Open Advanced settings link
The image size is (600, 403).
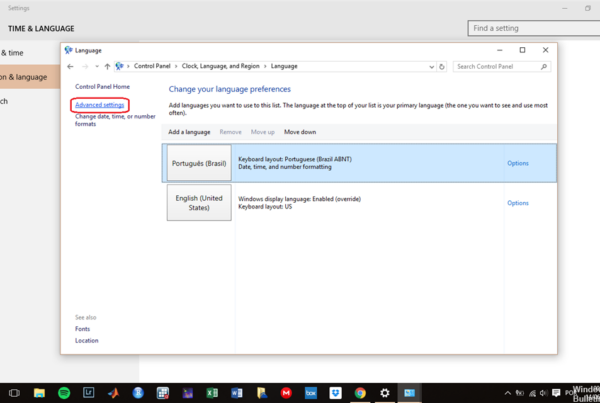[99, 105]
